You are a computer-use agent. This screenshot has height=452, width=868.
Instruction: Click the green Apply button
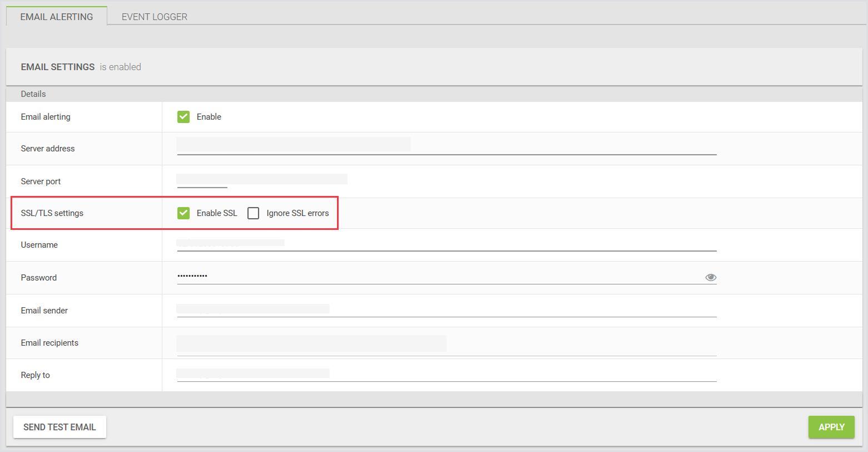tap(831, 427)
